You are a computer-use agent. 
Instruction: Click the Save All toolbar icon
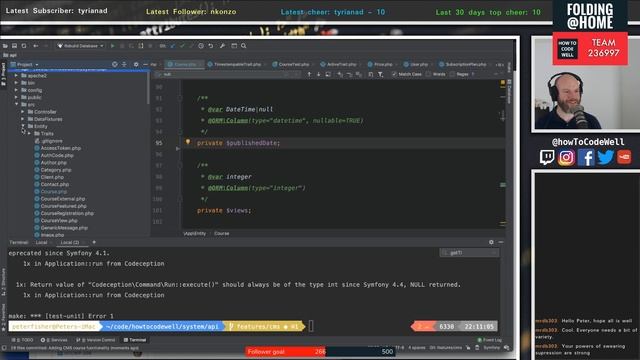[14, 46]
